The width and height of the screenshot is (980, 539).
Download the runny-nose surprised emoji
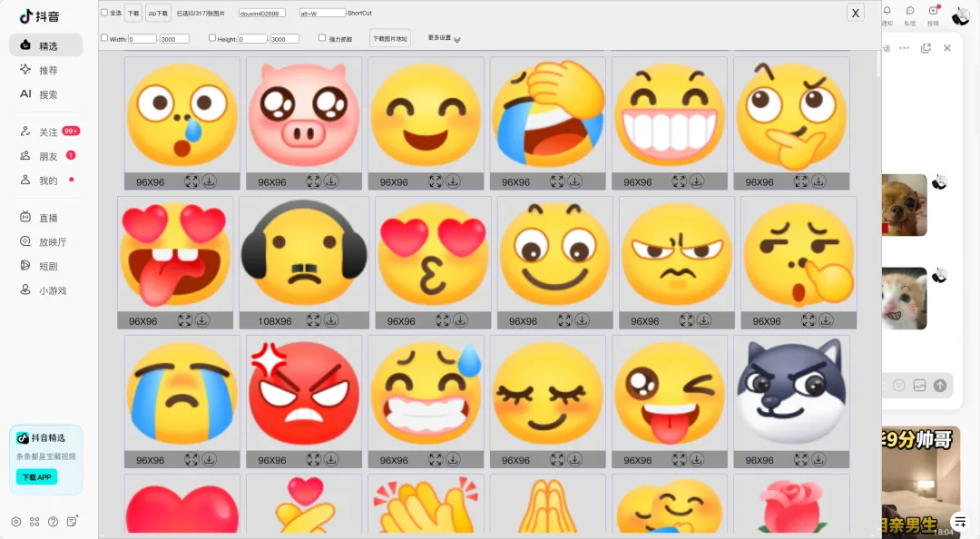tap(210, 181)
